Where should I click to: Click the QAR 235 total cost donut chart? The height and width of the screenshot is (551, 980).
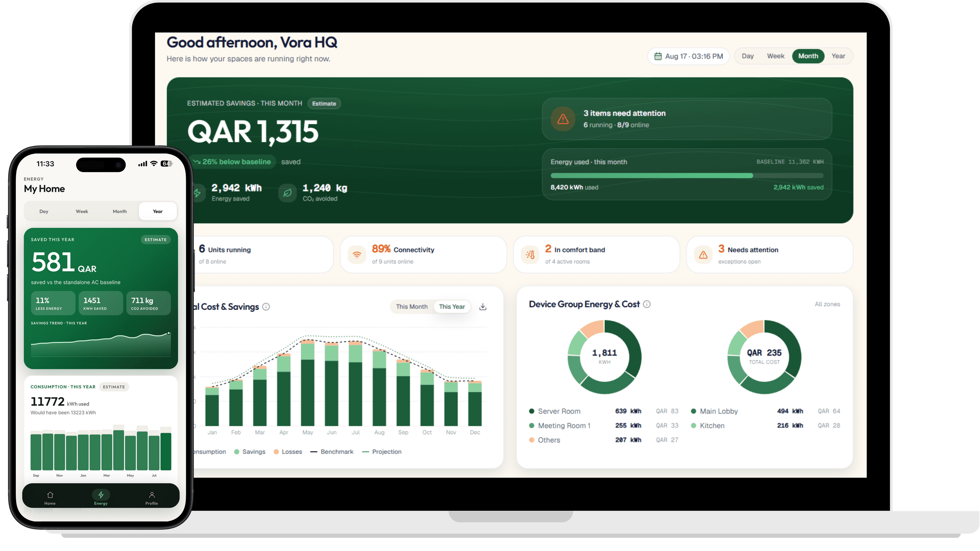click(764, 357)
